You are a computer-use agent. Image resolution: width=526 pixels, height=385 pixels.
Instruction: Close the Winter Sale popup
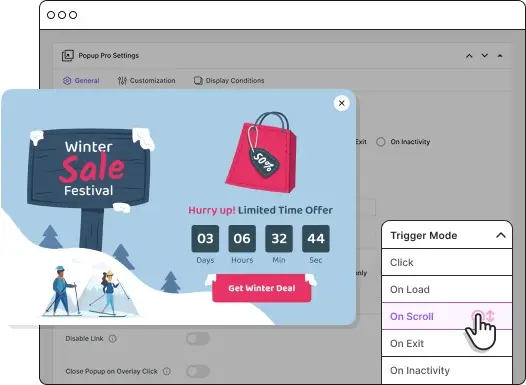click(x=341, y=103)
